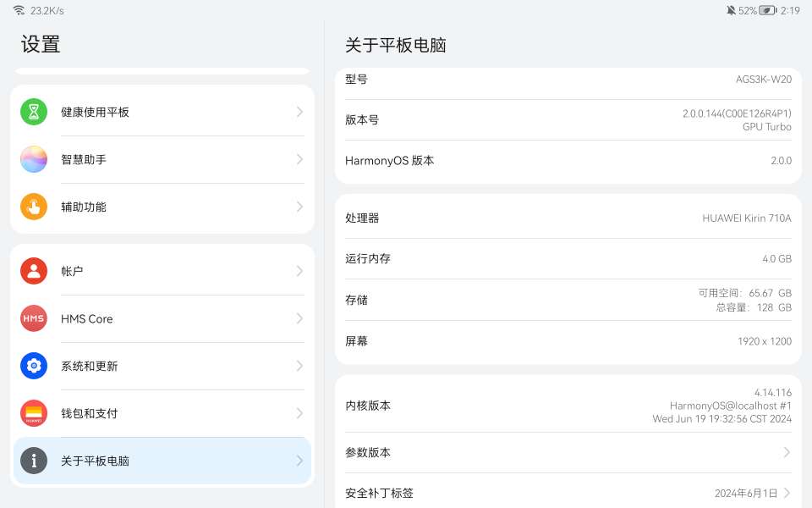This screenshot has height=508, width=812.
Task: Open the 智慧助手 settings entry
Action: click(161, 159)
